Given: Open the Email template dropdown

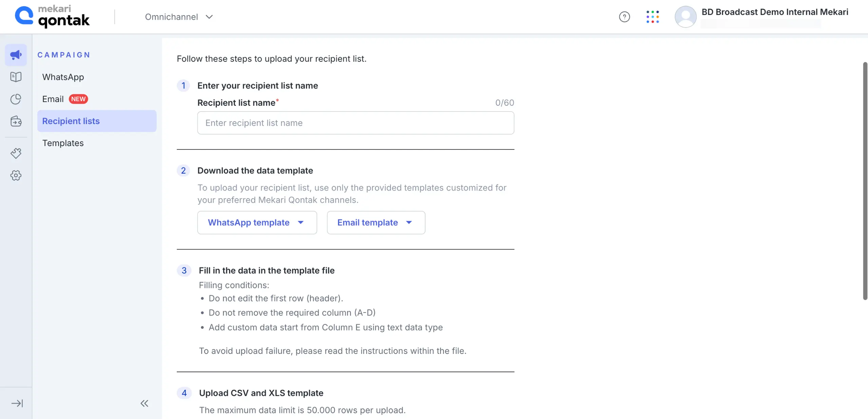Looking at the screenshot, I should [x=375, y=222].
